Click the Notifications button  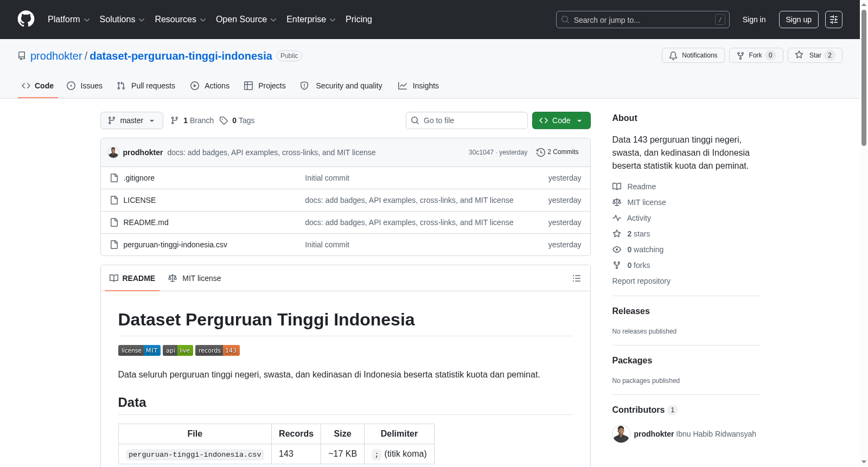[693, 55]
